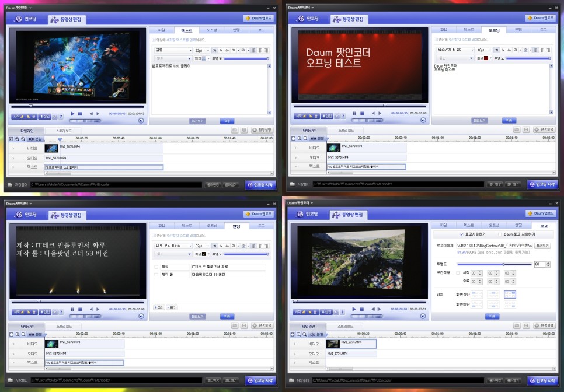Click the clock icon in Ending-tab window
Viewport: 564px width, 392px height.
[55, 312]
